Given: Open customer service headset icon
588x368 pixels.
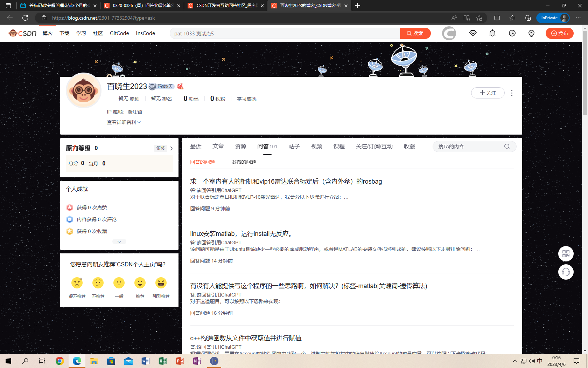Looking at the screenshot, I should 566,272.
